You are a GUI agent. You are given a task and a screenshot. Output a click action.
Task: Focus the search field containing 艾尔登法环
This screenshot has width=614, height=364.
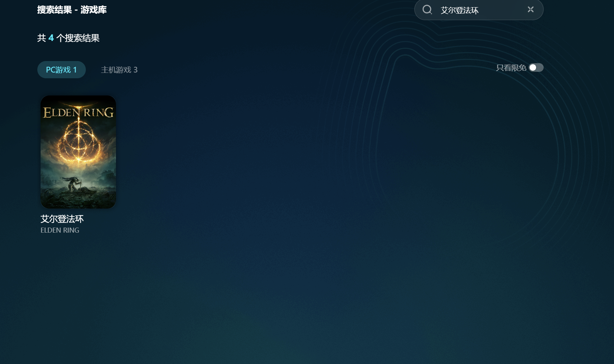(x=479, y=10)
